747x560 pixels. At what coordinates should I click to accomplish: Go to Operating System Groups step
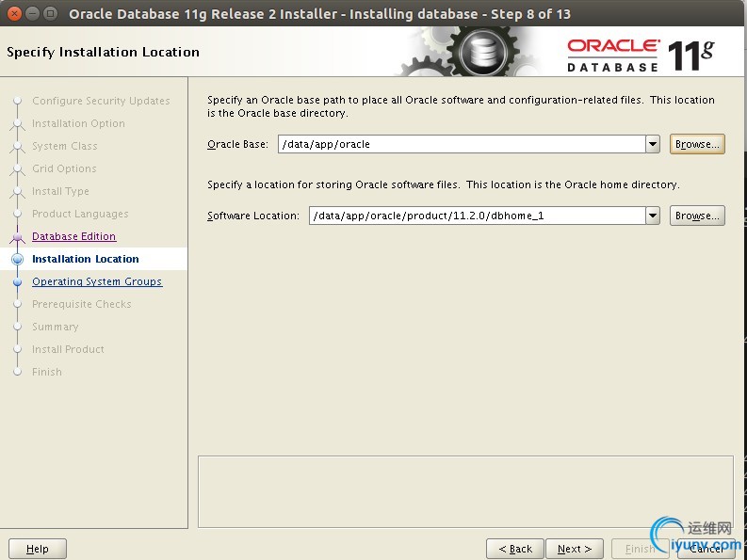click(97, 281)
